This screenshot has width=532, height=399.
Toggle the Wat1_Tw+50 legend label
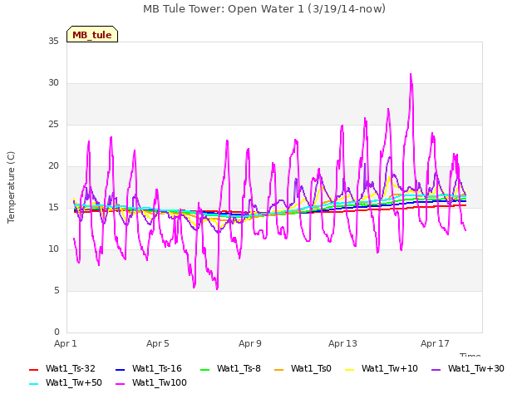[x=74, y=382]
